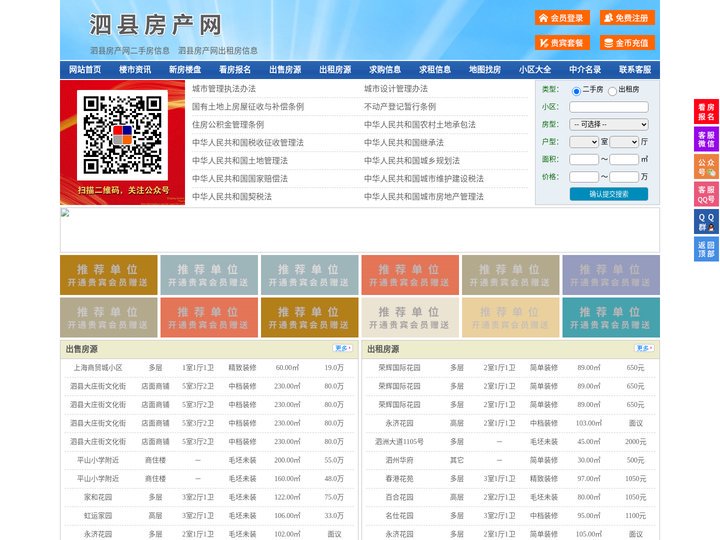Open the 室 count dropdown

[584, 142]
